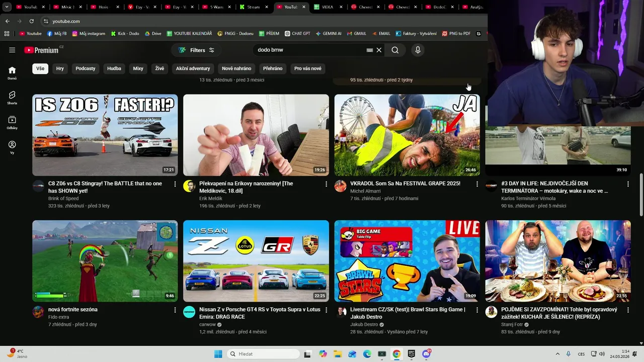Image resolution: width=644 pixels, height=362 pixels.
Task: Start voice search with the microphone
Action: coord(418,50)
